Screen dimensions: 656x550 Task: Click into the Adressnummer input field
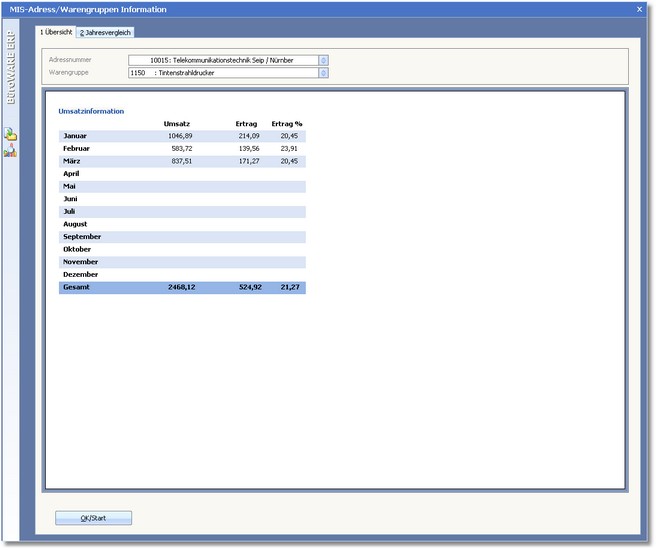(222, 60)
